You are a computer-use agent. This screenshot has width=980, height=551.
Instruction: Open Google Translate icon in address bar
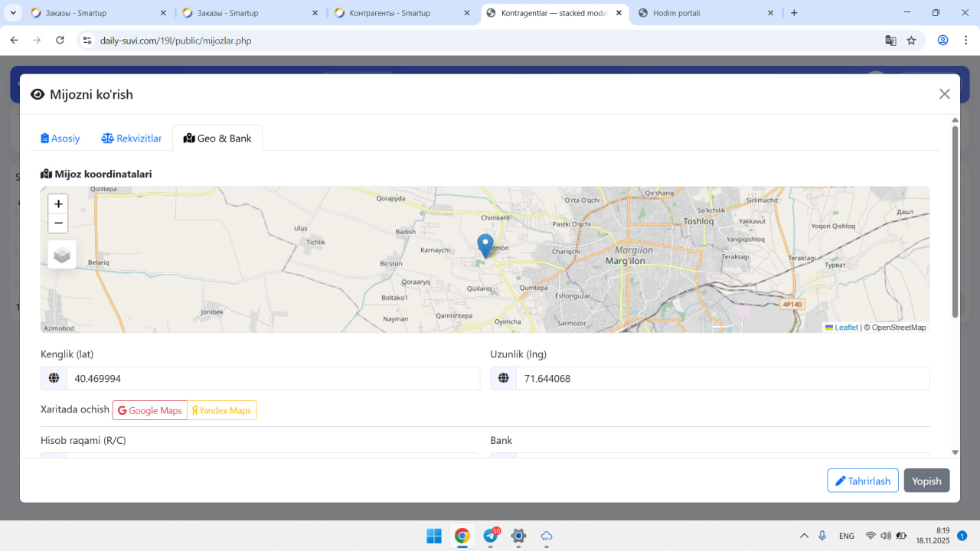(890, 41)
